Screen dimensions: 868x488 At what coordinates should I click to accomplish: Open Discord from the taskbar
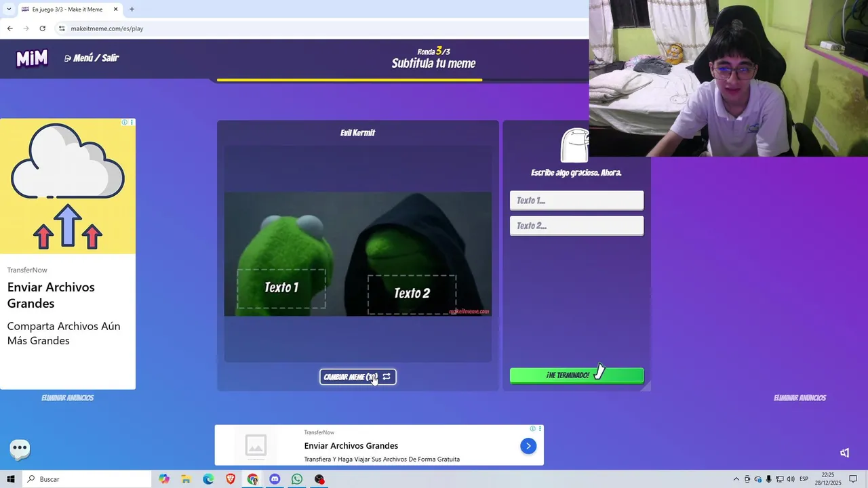click(x=275, y=479)
